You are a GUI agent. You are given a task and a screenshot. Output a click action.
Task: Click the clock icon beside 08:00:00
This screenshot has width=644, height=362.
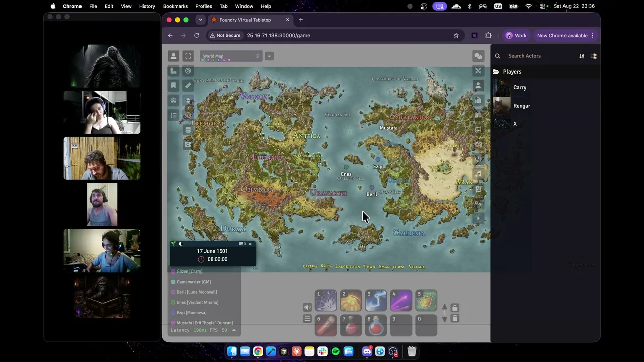(x=201, y=259)
